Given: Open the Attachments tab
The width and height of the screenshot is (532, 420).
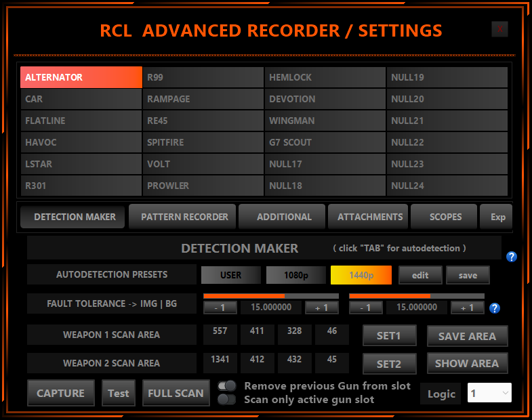Looking at the screenshot, I should [369, 217].
